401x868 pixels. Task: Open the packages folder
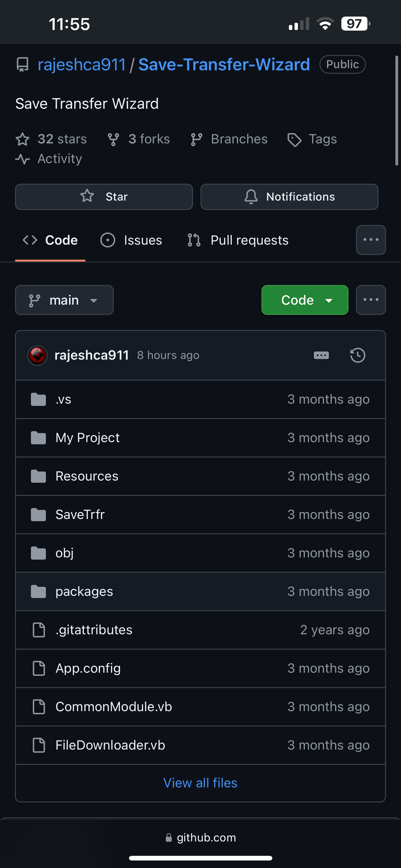84,591
